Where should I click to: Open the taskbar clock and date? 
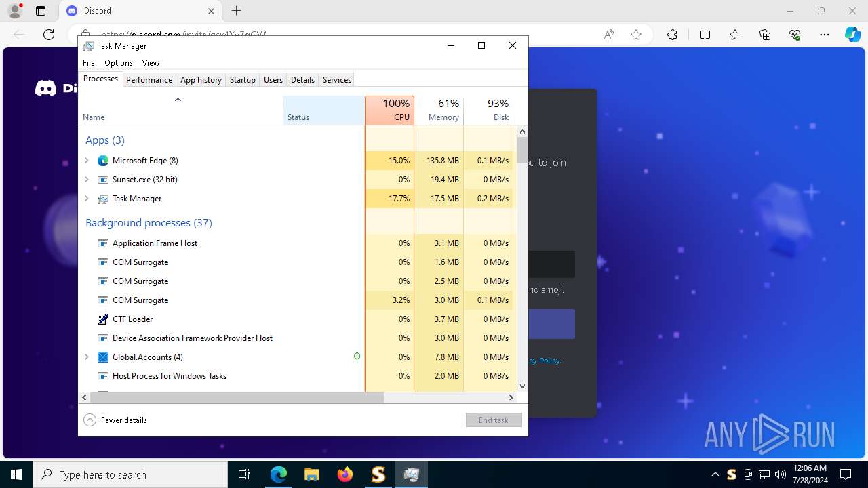[x=810, y=474]
